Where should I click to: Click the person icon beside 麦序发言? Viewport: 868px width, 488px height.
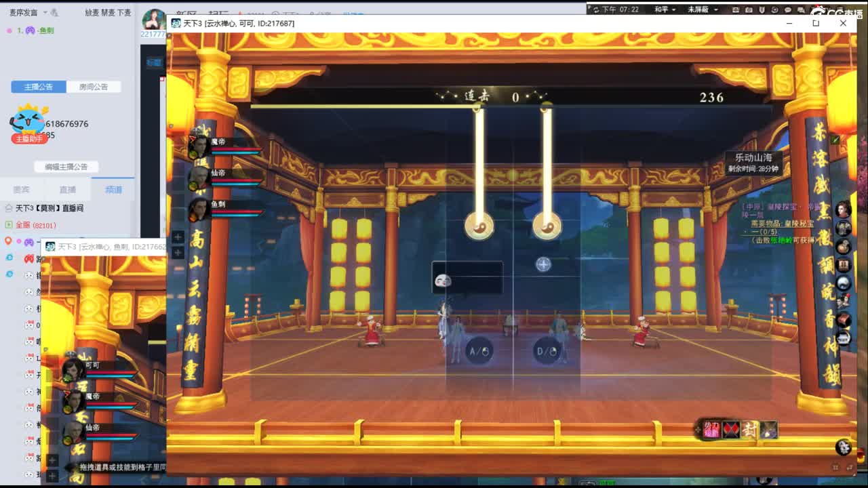pyautogui.click(x=55, y=12)
